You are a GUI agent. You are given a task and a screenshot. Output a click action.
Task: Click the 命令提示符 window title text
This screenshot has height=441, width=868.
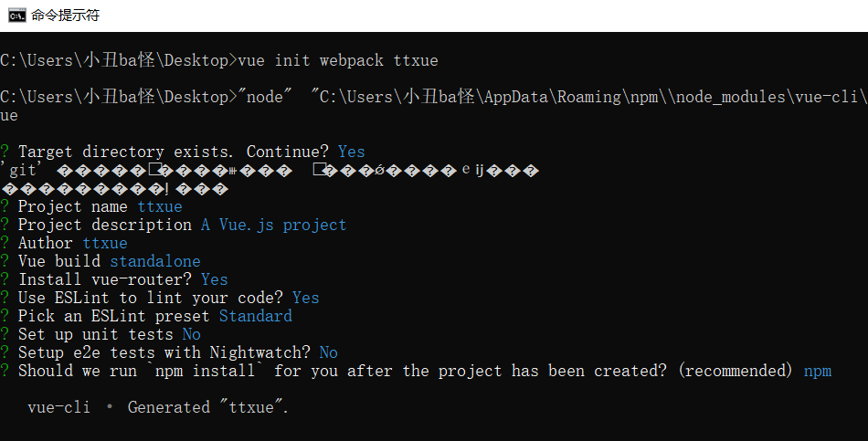point(65,15)
